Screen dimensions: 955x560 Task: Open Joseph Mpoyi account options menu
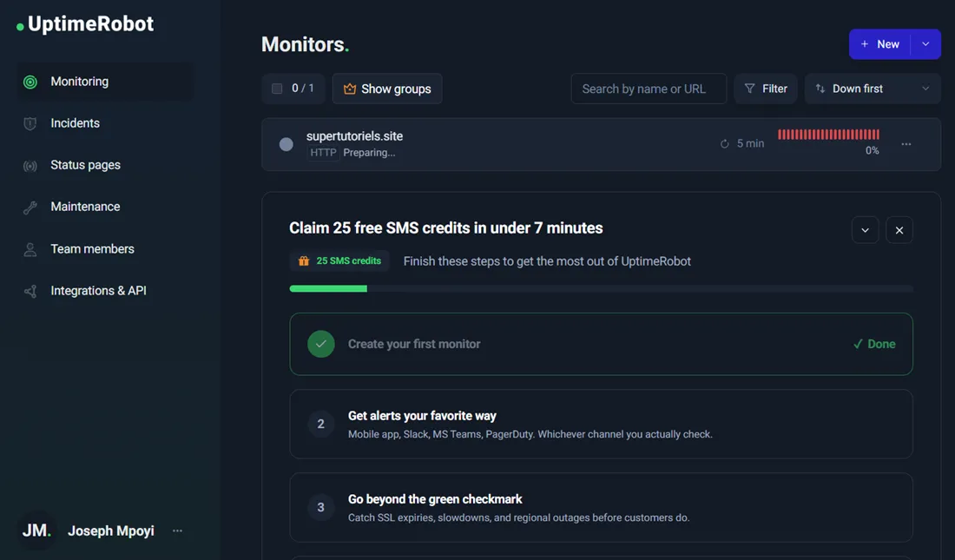tap(177, 530)
